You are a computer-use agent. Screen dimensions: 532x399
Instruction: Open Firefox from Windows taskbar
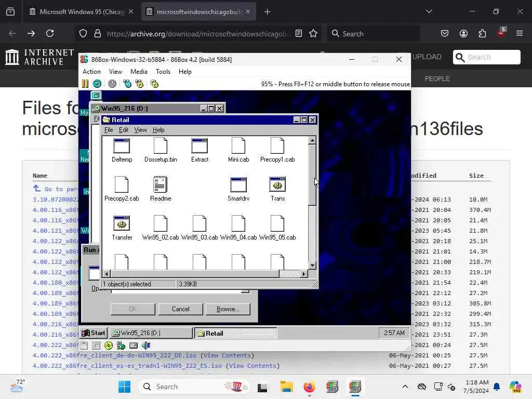point(309,387)
